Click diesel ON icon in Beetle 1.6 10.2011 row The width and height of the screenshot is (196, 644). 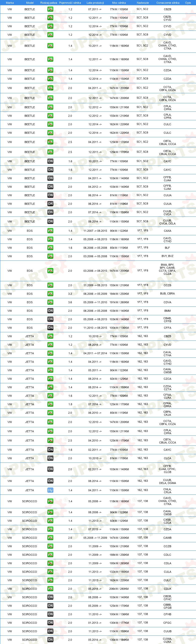click(x=50, y=161)
